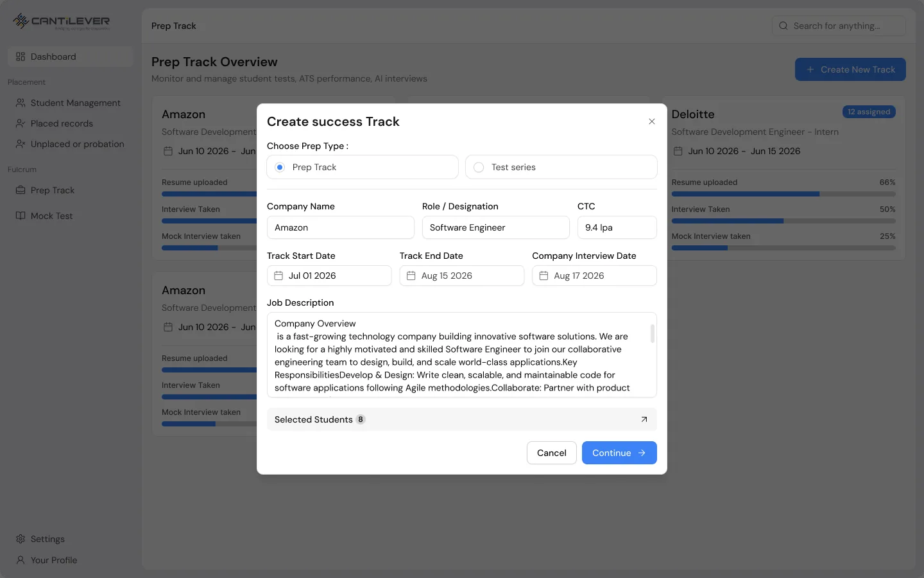Click the Continue button

(619, 453)
